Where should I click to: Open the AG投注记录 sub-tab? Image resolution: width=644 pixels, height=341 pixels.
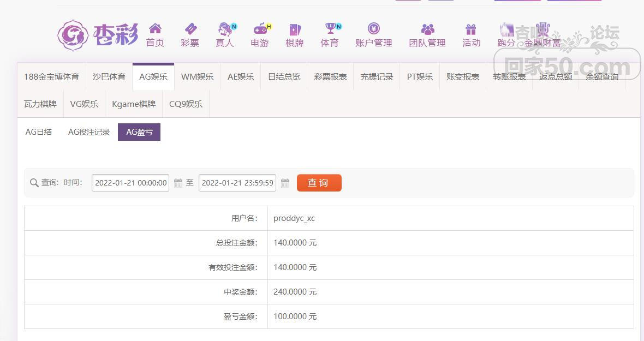pos(89,132)
